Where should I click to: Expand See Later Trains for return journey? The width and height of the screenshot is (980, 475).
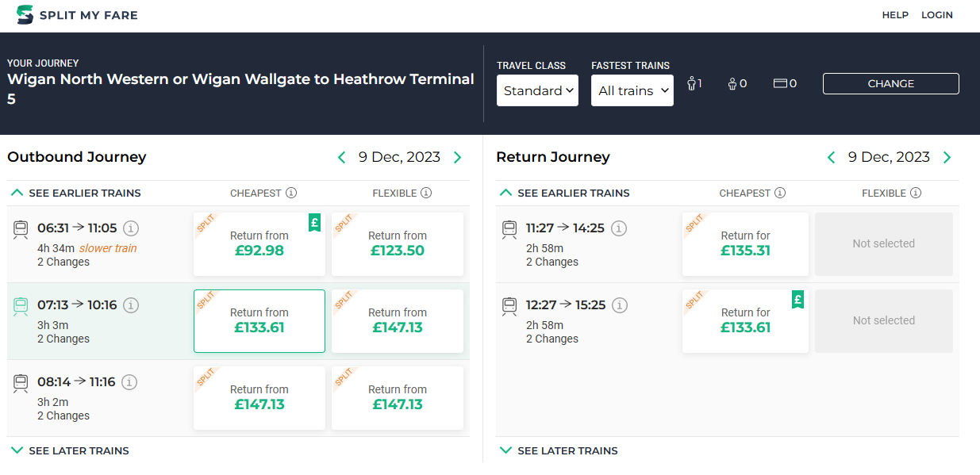pos(559,450)
